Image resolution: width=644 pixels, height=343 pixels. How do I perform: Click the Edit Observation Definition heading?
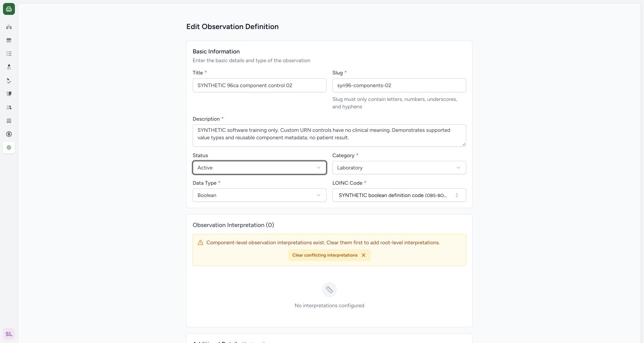click(x=233, y=26)
